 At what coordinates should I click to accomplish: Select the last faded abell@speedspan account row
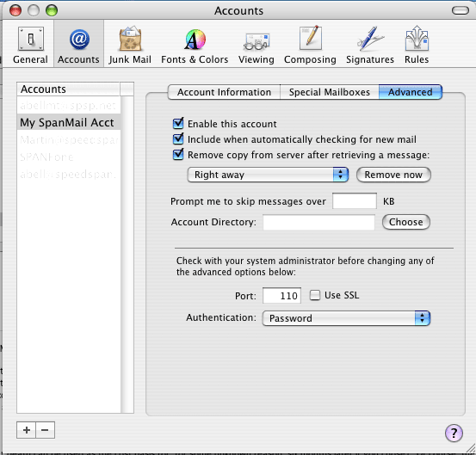[69, 175]
